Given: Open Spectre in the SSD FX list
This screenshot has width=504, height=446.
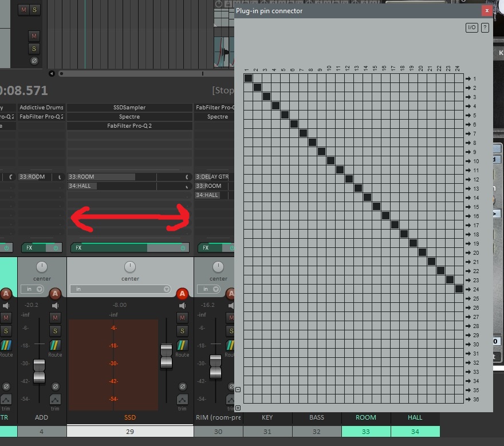Looking at the screenshot, I should point(129,117).
